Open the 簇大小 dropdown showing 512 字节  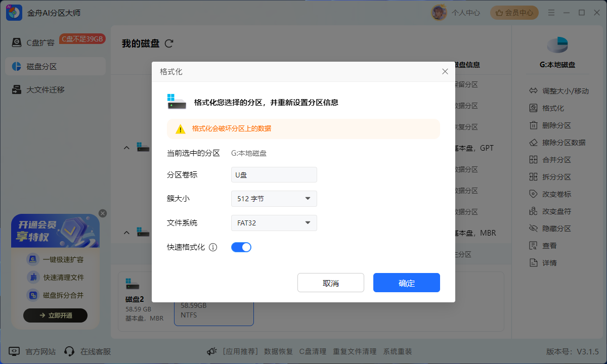click(x=274, y=199)
